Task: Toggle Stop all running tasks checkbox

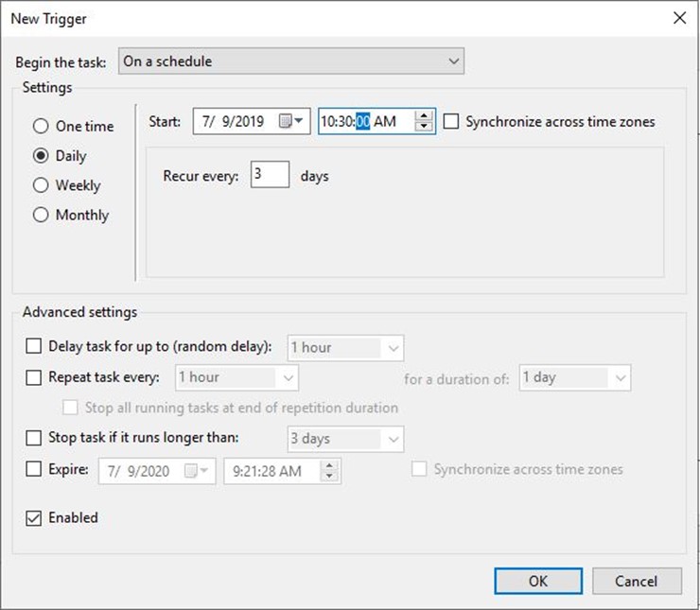Action: pos(70,408)
